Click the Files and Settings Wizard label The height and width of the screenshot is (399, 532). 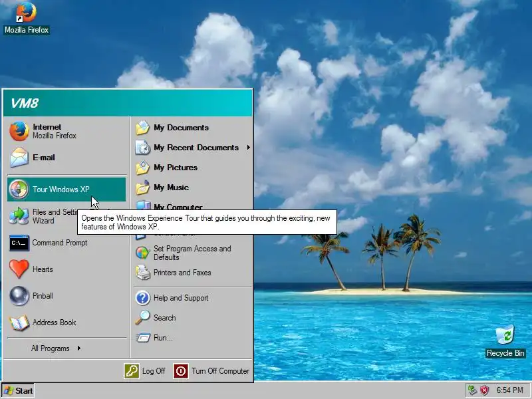pyautogui.click(x=56, y=217)
